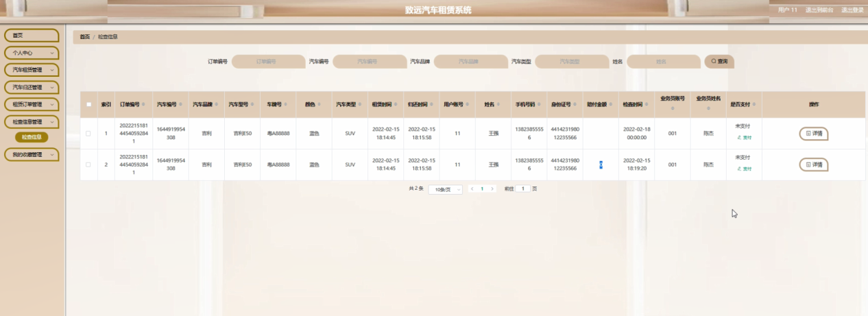Sort by 业务员姓名 column sort icon
This screenshot has width=868, height=316.
[x=708, y=108]
